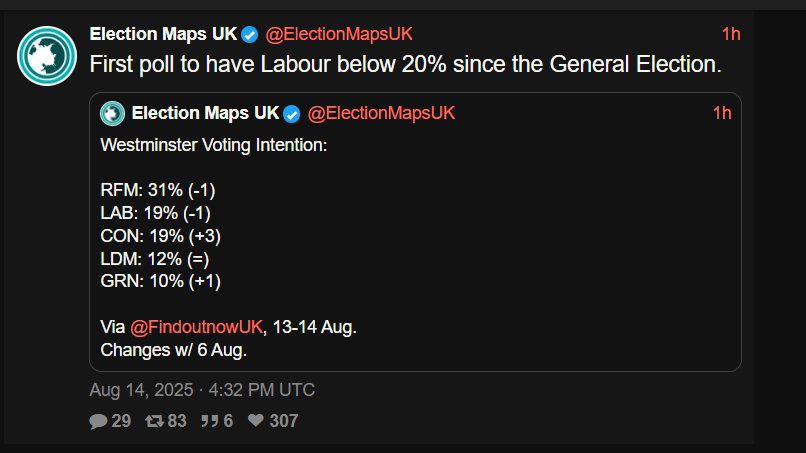Open the main Election Maps UK display name
The image size is (806, 453).
(x=163, y=34)
